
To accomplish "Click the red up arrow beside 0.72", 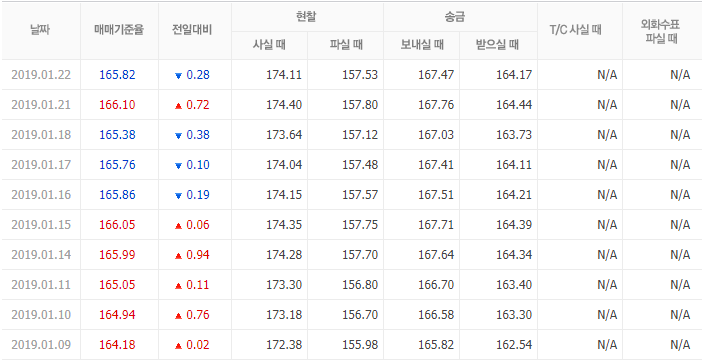I will pos(178,106).
